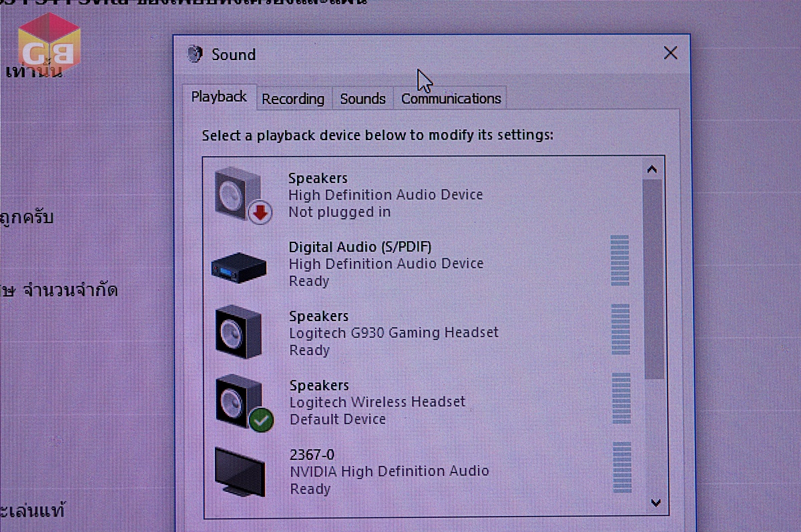801x532 pixels.
Task: Click 'NVIDIA High Definition Audio' text
Action: coord(389,471)
